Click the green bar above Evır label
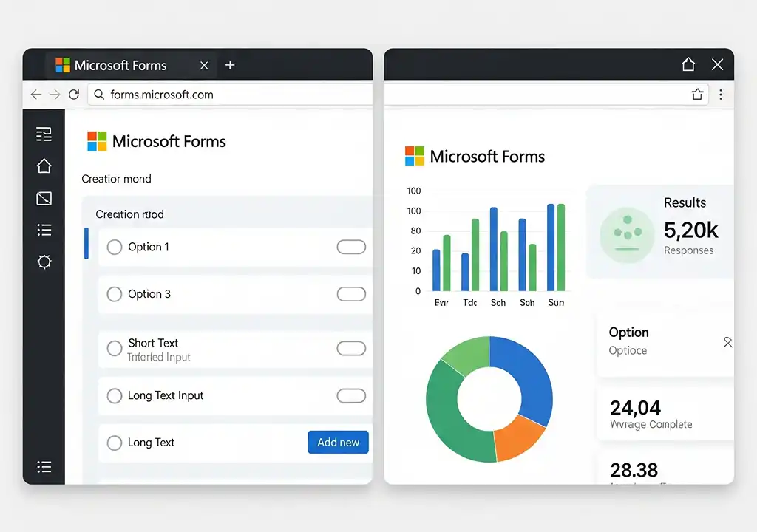The image size is (757, 532). click(447, 263)
